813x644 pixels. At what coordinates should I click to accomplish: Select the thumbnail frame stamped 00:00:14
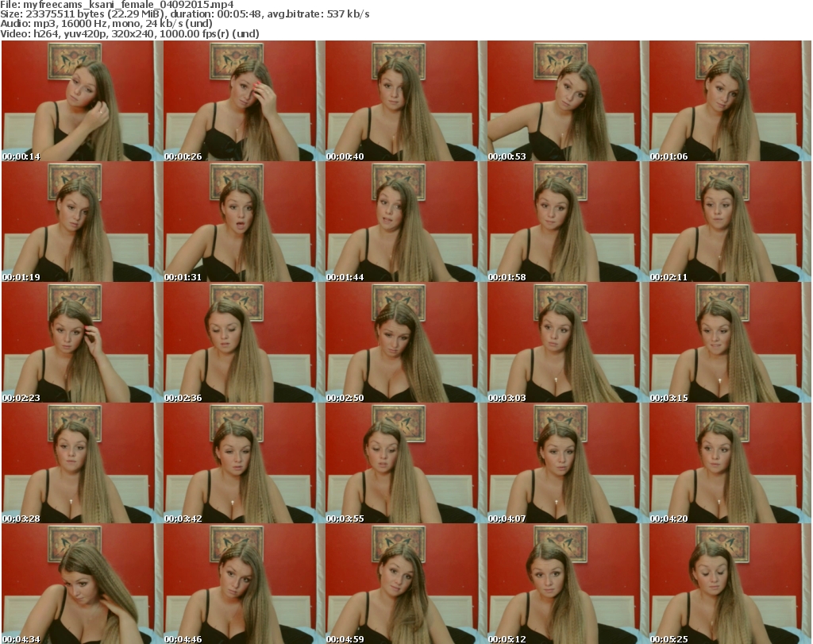pos(82,101)
